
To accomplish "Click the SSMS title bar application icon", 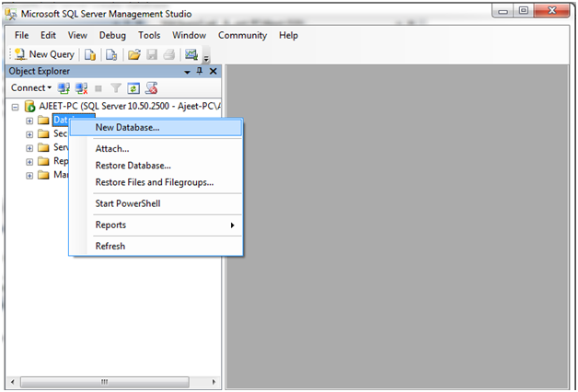I will pos(11,14).
